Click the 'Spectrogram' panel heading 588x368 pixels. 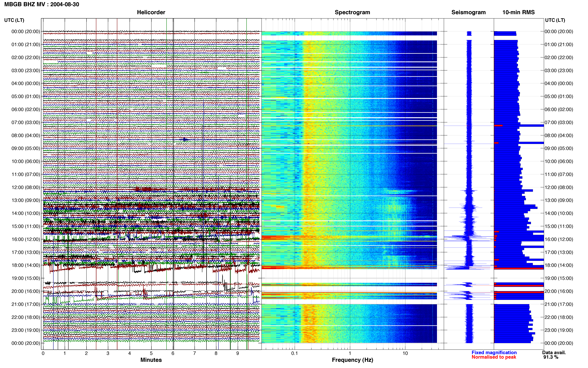click(352, 12)
